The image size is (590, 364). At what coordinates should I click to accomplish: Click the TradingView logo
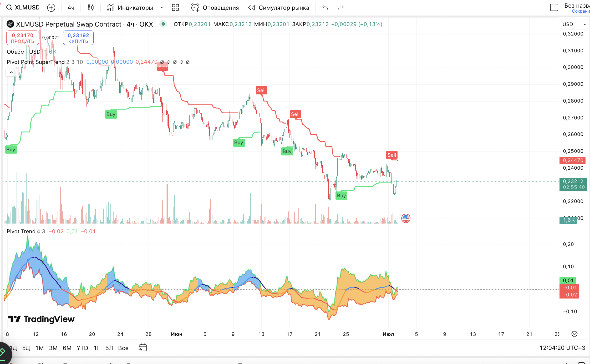[x=41, y=319]
